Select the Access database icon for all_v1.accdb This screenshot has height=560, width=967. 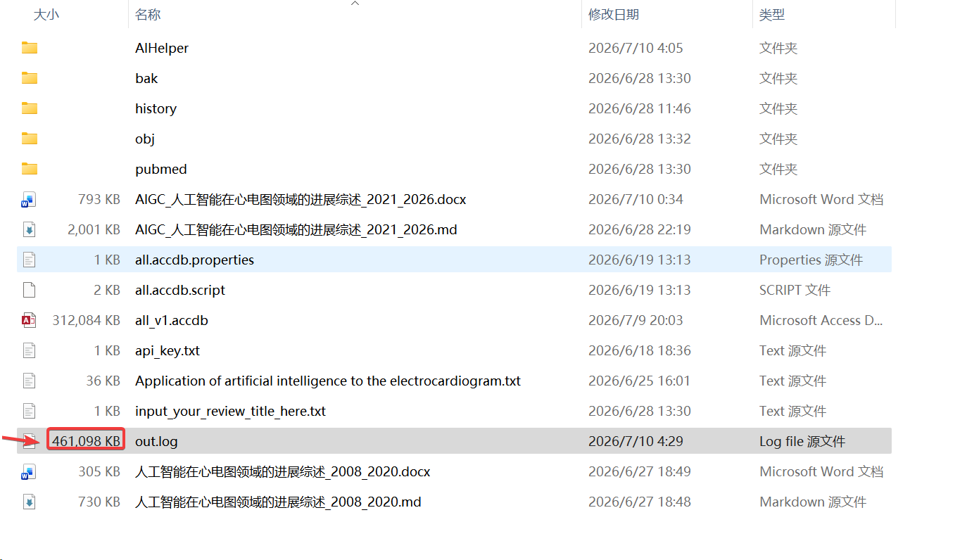click(x=29, y=320)
